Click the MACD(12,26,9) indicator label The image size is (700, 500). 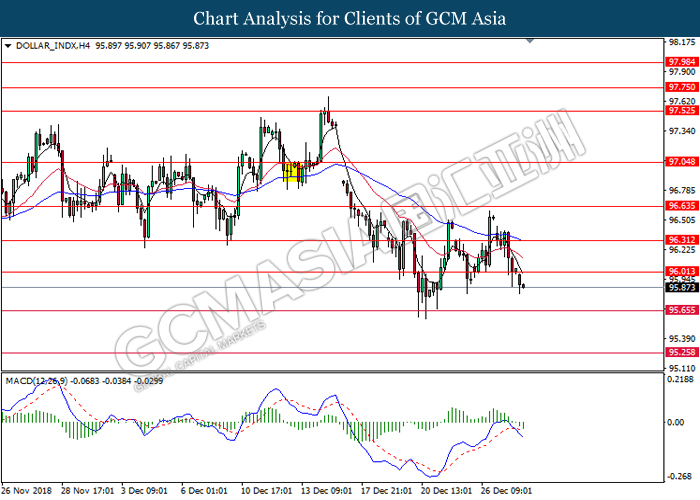pyautogui.click(x=36, y=381)
